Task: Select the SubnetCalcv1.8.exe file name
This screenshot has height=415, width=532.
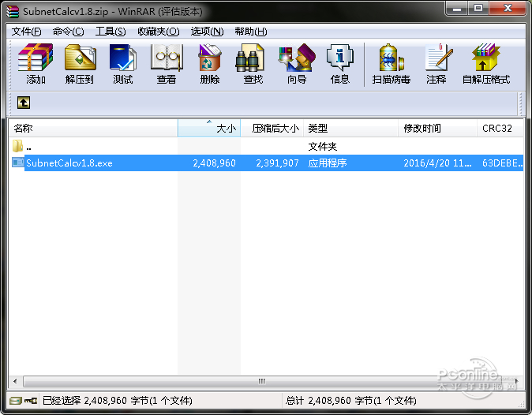Action: coord(69,163)
